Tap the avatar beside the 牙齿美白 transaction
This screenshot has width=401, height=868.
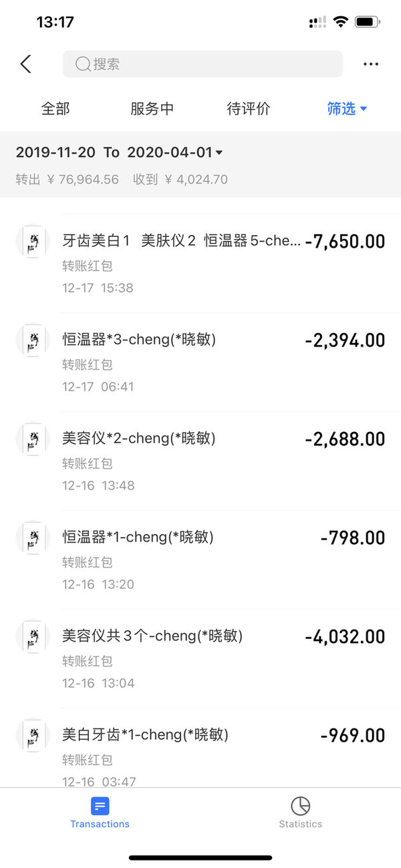coord(33,242)
